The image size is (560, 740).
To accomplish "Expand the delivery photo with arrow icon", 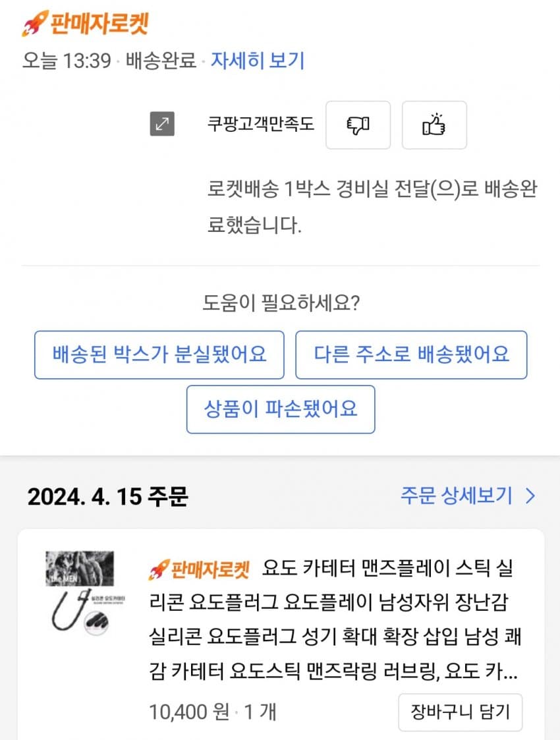I will (162, 124).
